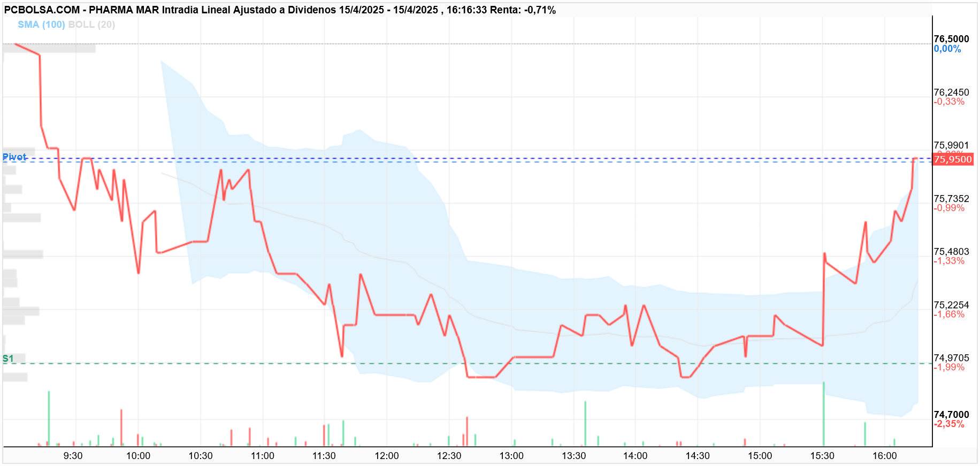Click the 75,4803 price axis label

951,252
